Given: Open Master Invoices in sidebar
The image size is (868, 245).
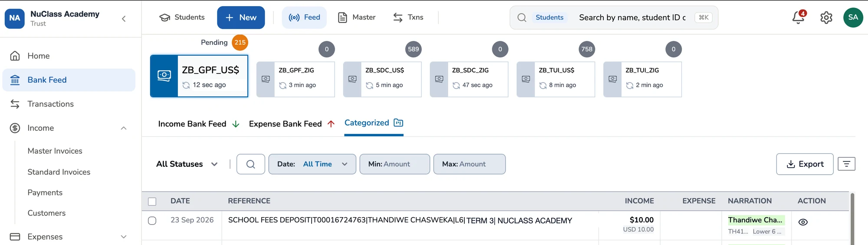Looking at the screenshot, I should [55, 151].
